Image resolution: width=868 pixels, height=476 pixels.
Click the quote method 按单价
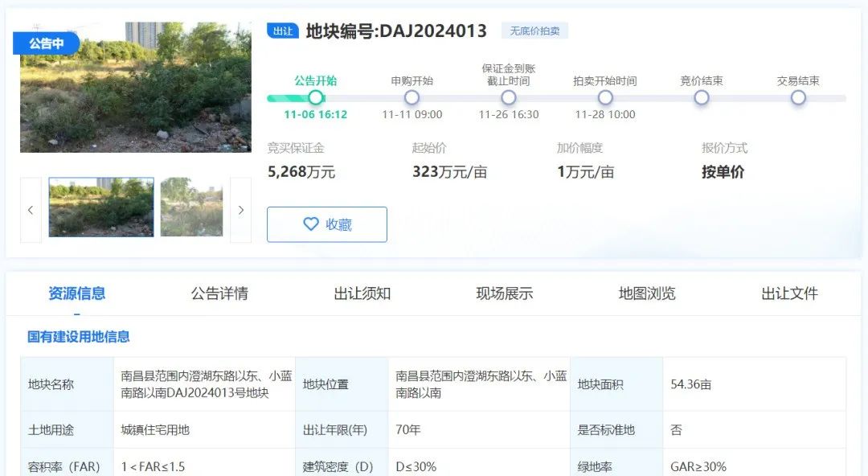pos(723,172)
